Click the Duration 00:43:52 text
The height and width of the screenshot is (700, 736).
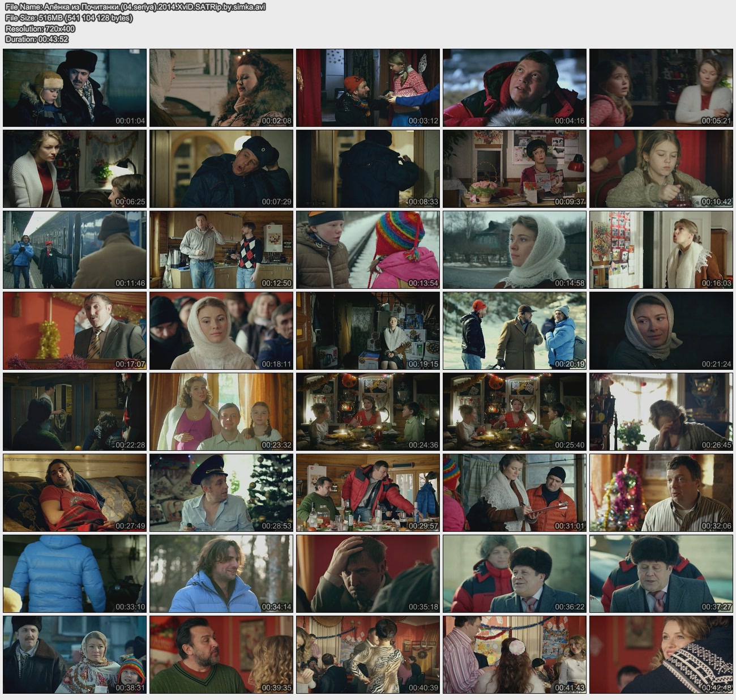(x=37, y=39)
